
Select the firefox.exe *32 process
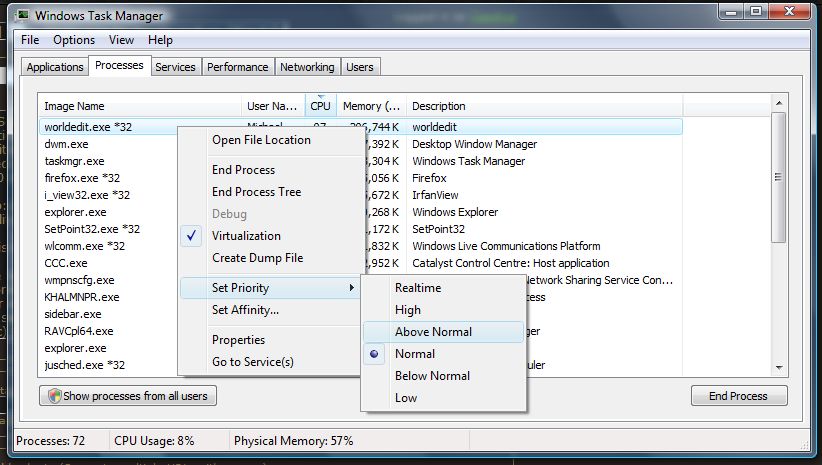click(82, 178)
